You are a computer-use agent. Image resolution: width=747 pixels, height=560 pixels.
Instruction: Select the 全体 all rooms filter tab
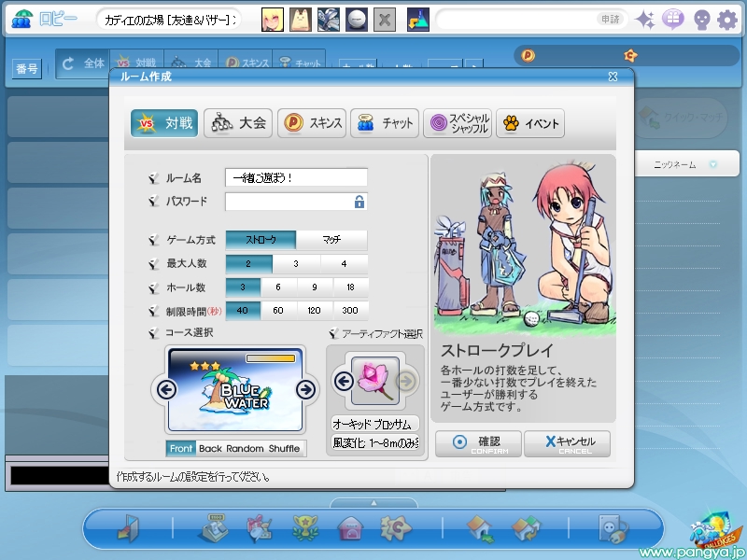tap(83, 63)
